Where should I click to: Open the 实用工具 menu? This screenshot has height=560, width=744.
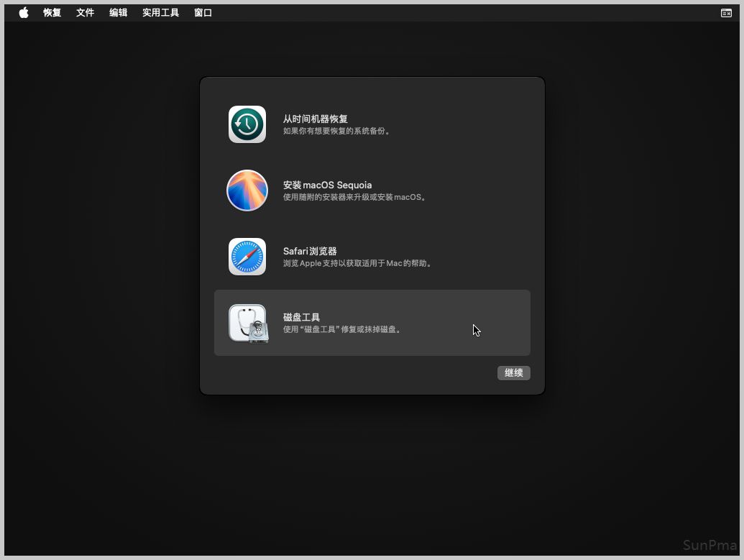[x=160, y=12]
